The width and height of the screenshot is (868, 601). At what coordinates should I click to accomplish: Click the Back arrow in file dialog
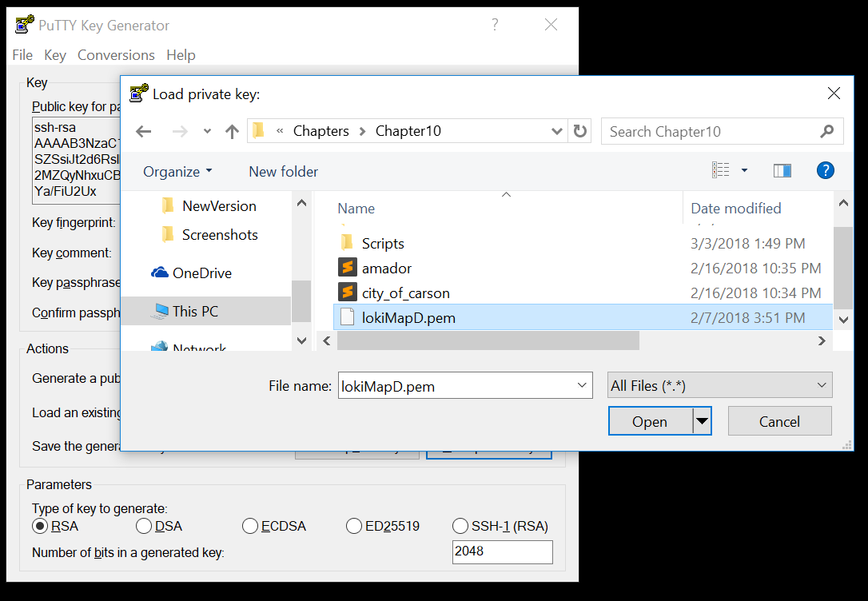144,132
